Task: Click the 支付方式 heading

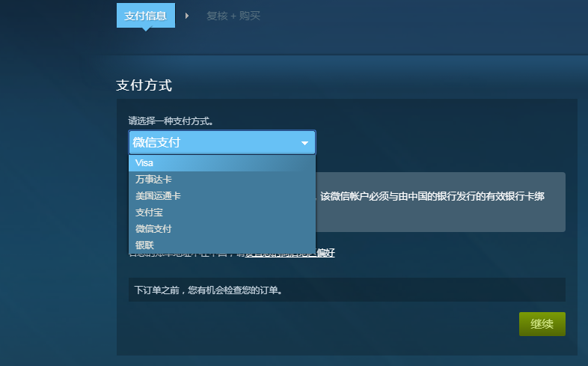Action: (144, 85)
